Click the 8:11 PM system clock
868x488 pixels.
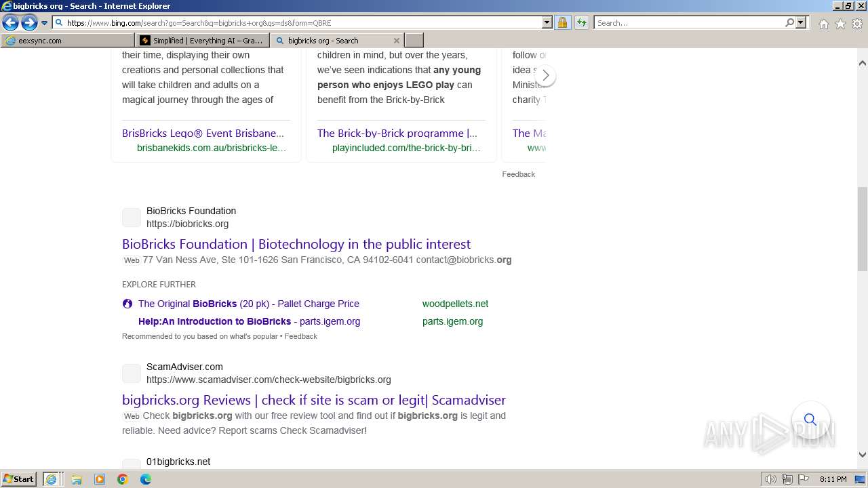pyautogui.click(x=833, y=479)
